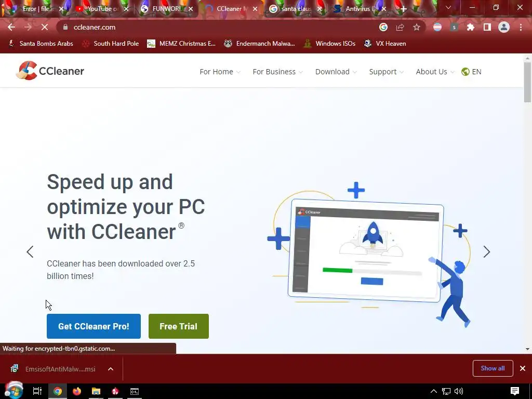This screenshot has height=399, width=532.
Task: Open the red taskbar app icon
Action: pyautogui.click(x=115, y=391)
